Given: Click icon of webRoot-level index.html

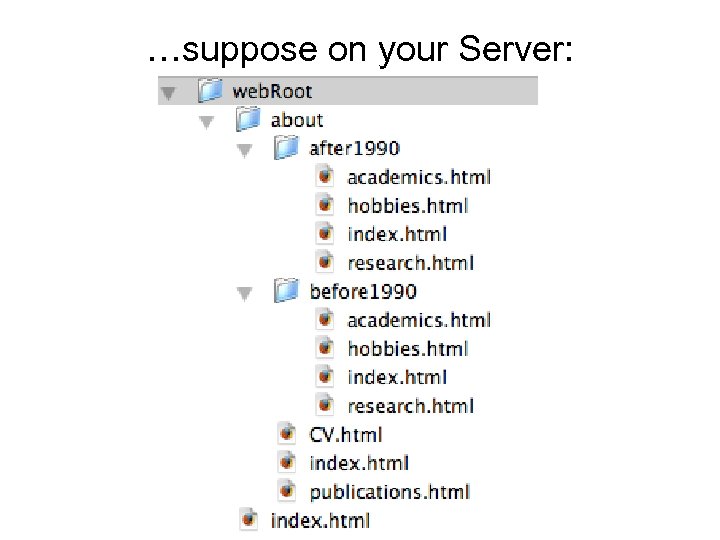Looking at the screenshot, I should tap(249, 519).
